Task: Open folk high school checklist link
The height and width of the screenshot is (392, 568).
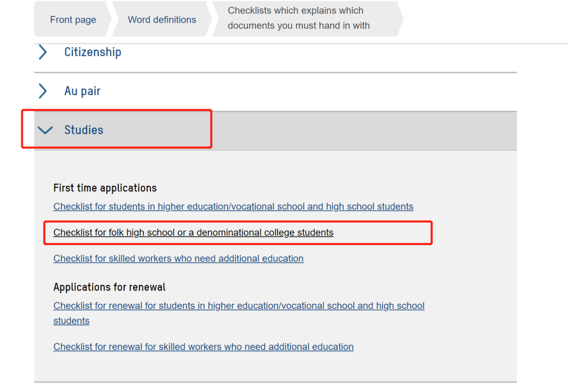Action: (x=193, y=232)
